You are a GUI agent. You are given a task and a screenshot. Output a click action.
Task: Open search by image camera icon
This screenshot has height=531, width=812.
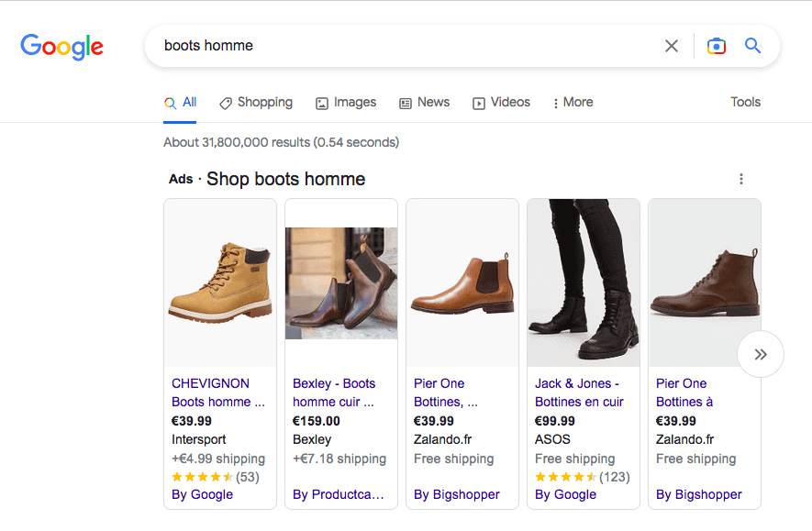tap(717, 46)
